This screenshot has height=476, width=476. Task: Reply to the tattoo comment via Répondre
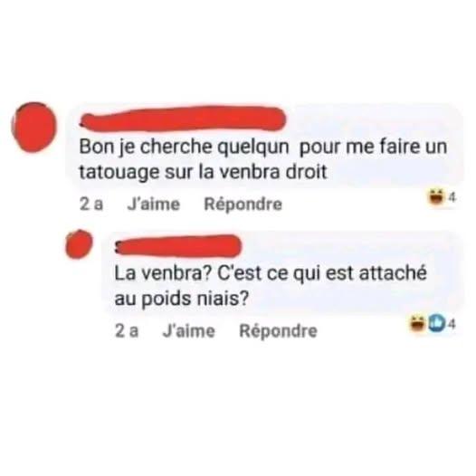(243, 204)
